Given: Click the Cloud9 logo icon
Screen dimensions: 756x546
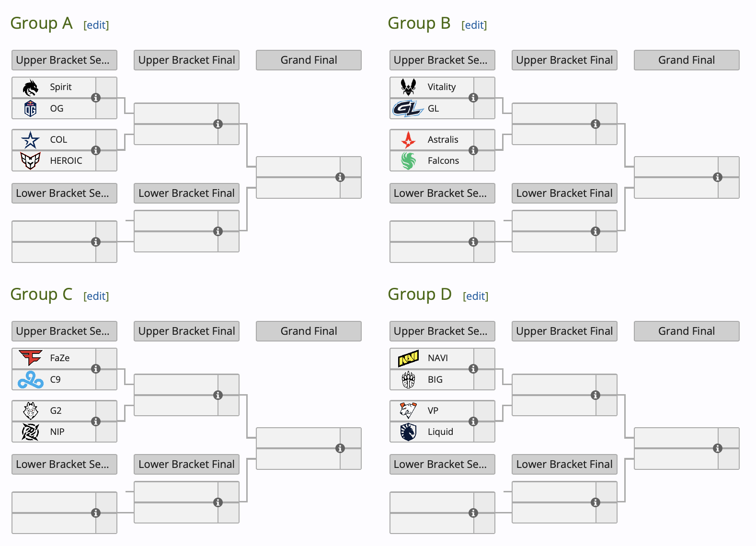Looking at the screenshot, I should [31, 380].
